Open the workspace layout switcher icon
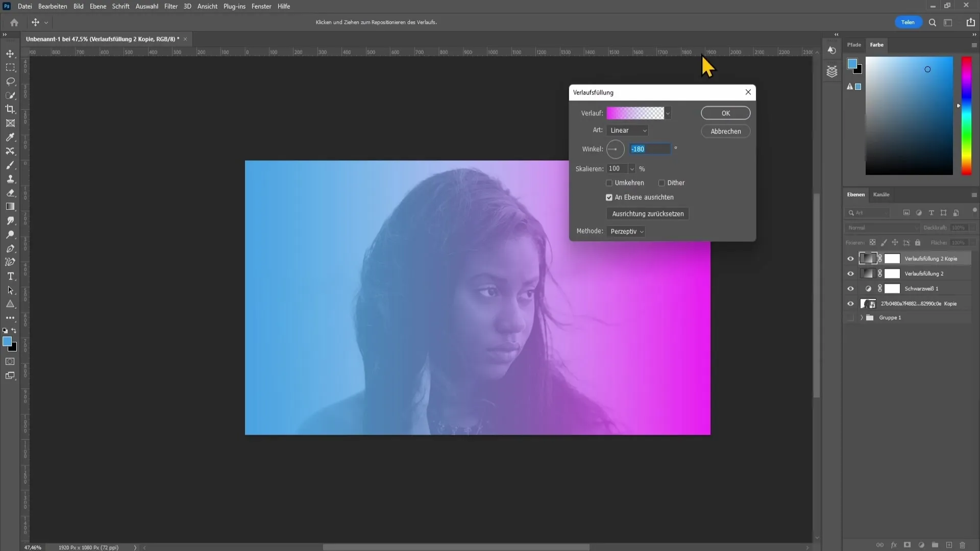 [948, 22]
